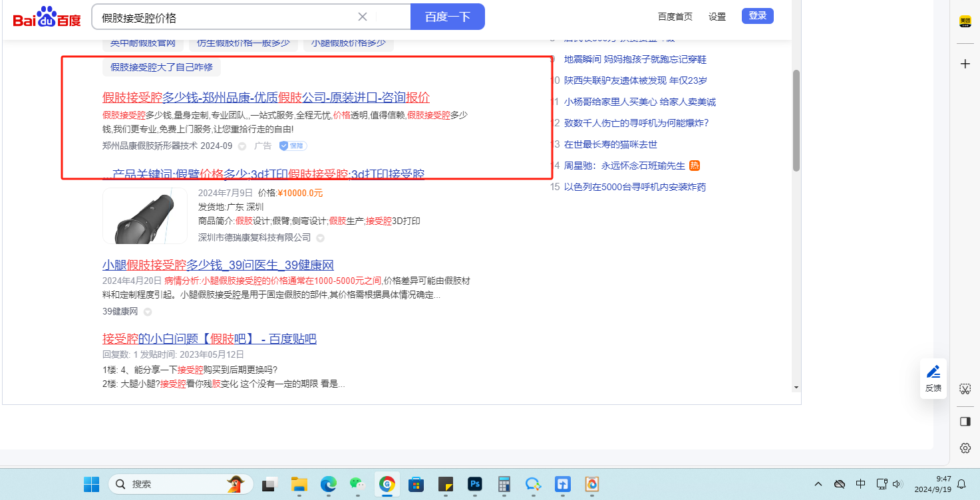
Task: Clear the search box with the X icon
Action: [363, 17]
